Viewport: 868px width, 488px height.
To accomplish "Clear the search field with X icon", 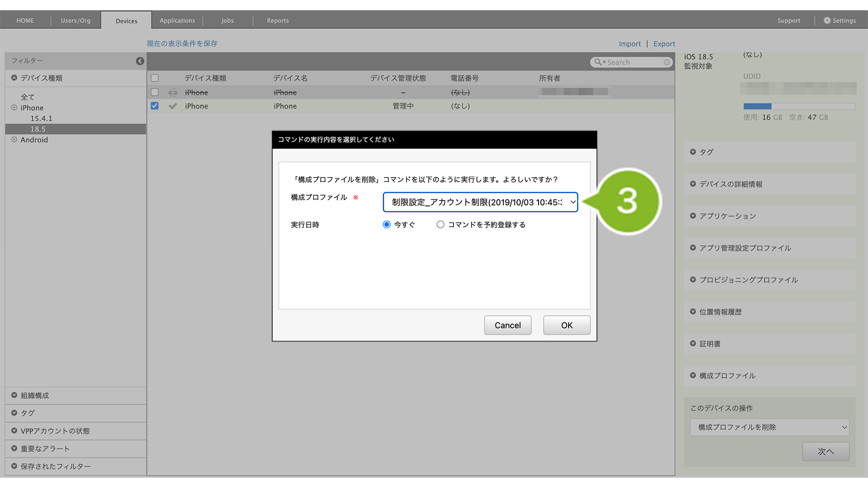I will coord(666,62).
